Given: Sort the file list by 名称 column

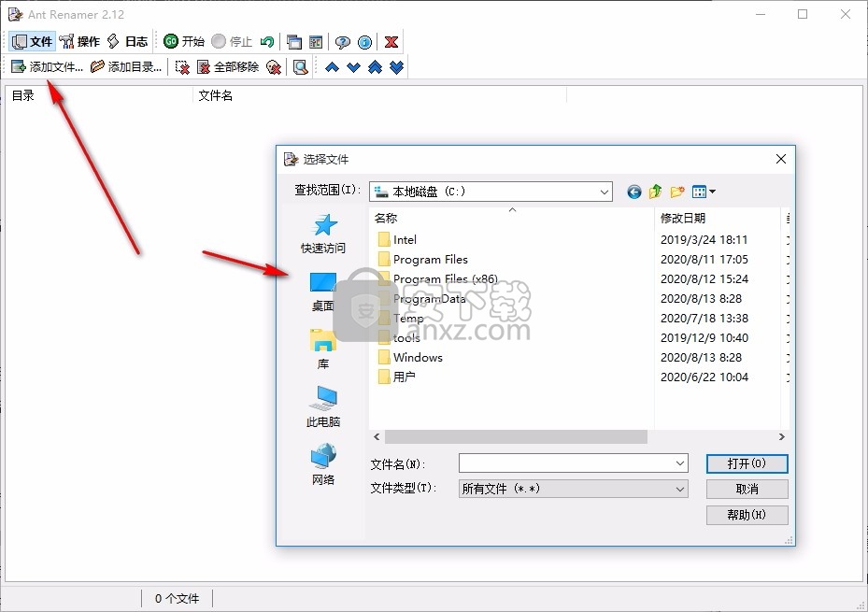Looking at the screenshot, I should (x=511, y=218).
